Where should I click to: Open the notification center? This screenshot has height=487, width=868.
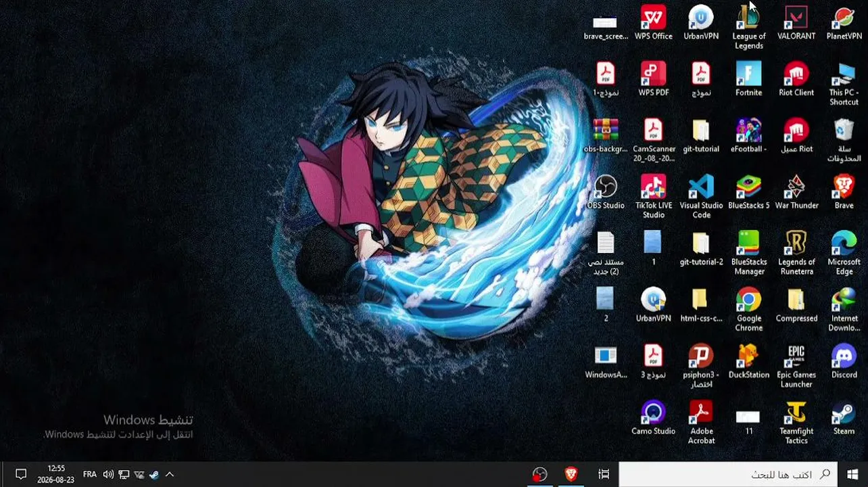click(20, 474)
